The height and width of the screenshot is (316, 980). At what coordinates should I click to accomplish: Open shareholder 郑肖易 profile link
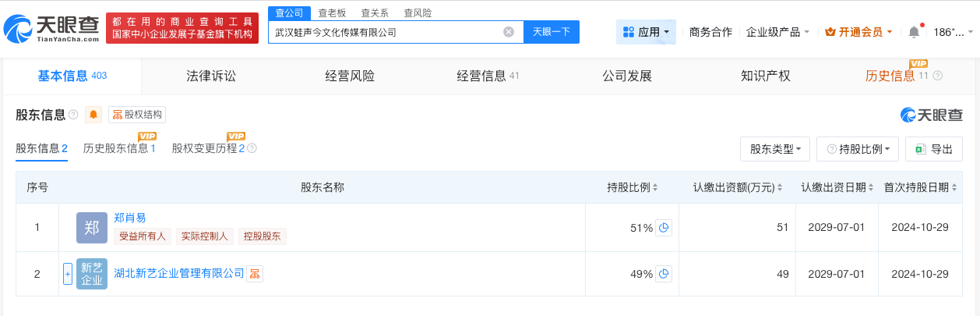tap(129, 218)
